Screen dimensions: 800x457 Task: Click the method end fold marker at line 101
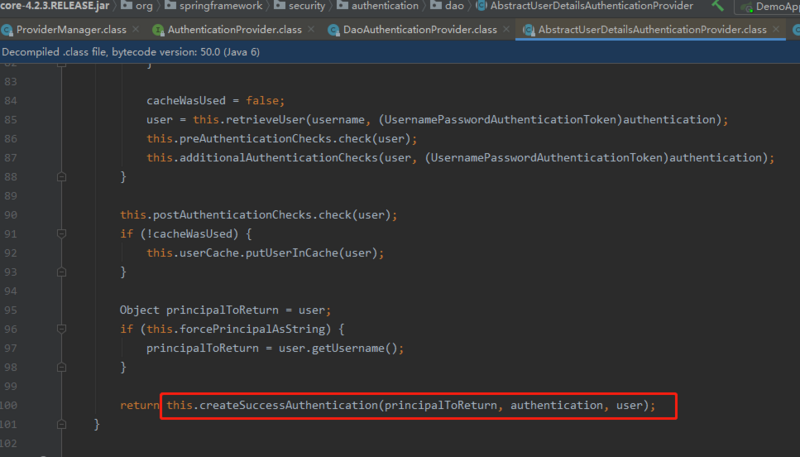(x=61, y=424)
